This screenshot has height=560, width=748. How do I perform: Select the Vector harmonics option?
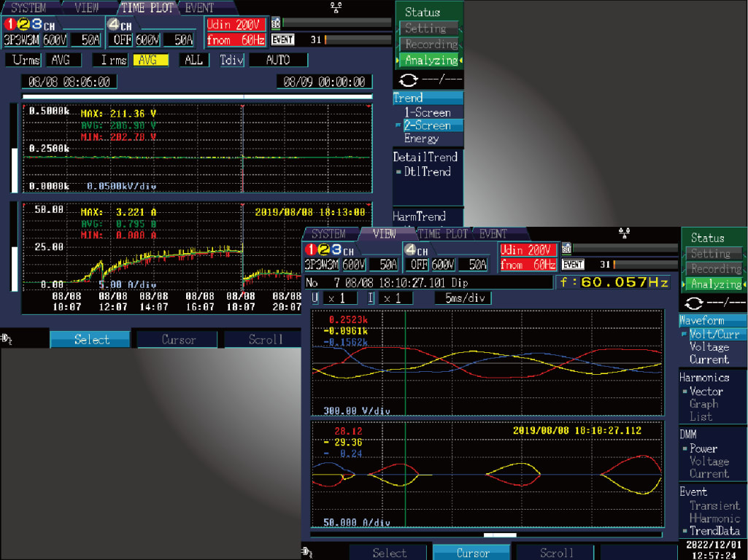pos(706,392)
